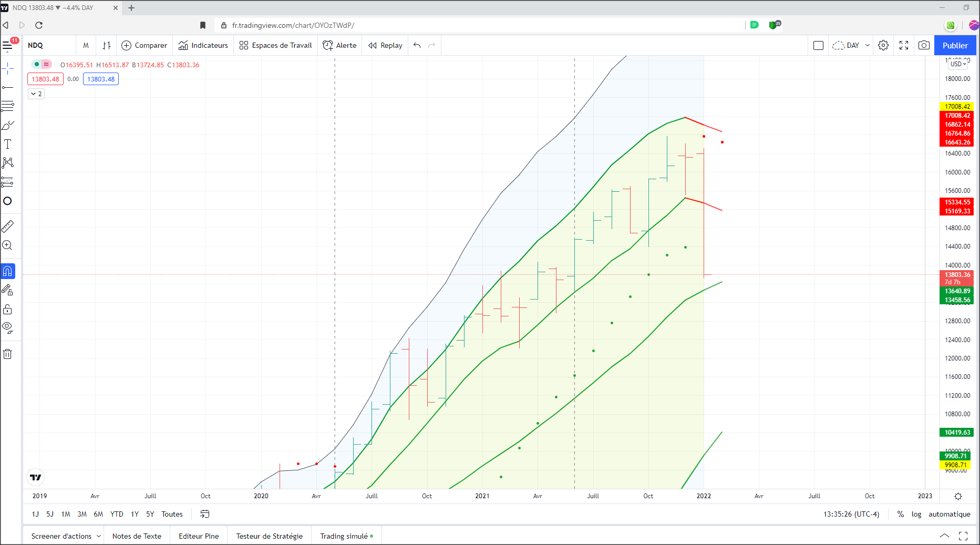Toggle the pink approximation legend icon

tap(47, 64)
